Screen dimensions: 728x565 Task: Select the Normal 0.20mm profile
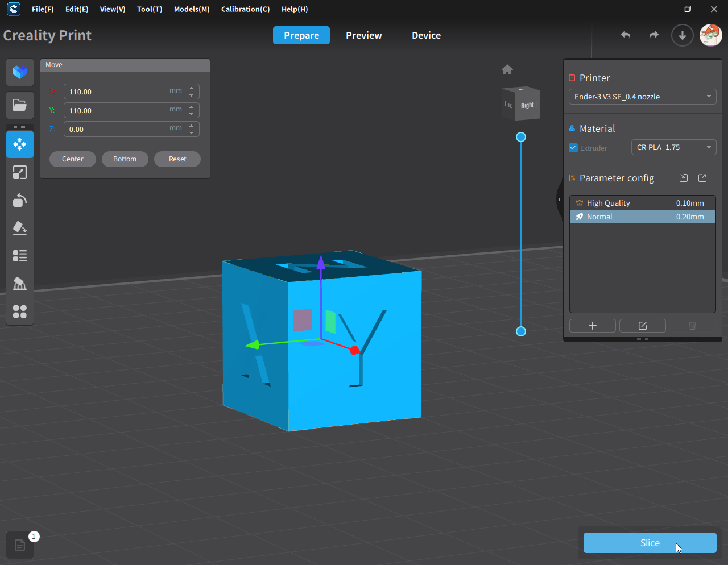click(643, 217)
